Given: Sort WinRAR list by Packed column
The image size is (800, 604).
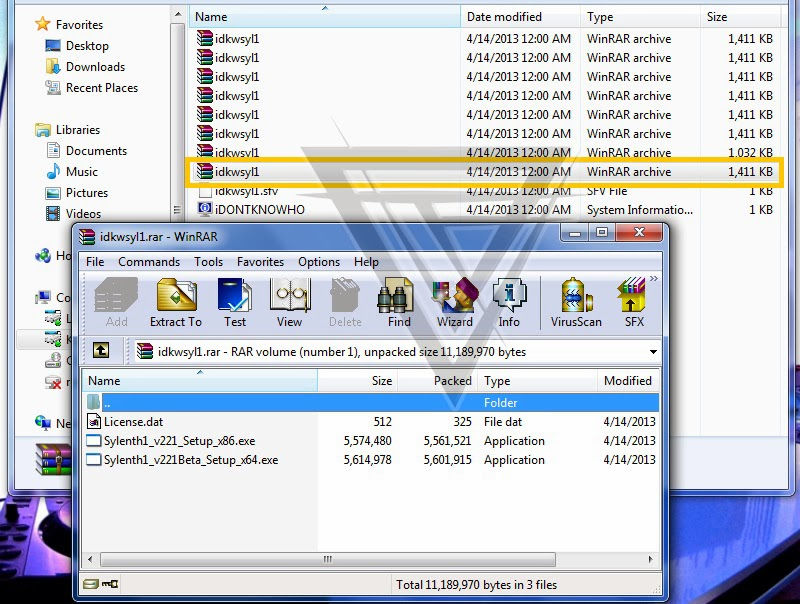Looking at the screenshot, I should (438, 381).
